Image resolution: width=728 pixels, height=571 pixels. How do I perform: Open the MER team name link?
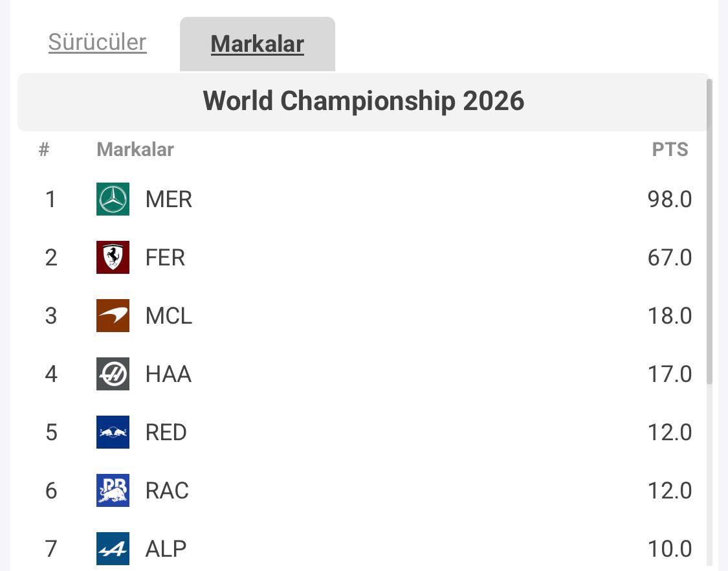click(x=168, y=199)
